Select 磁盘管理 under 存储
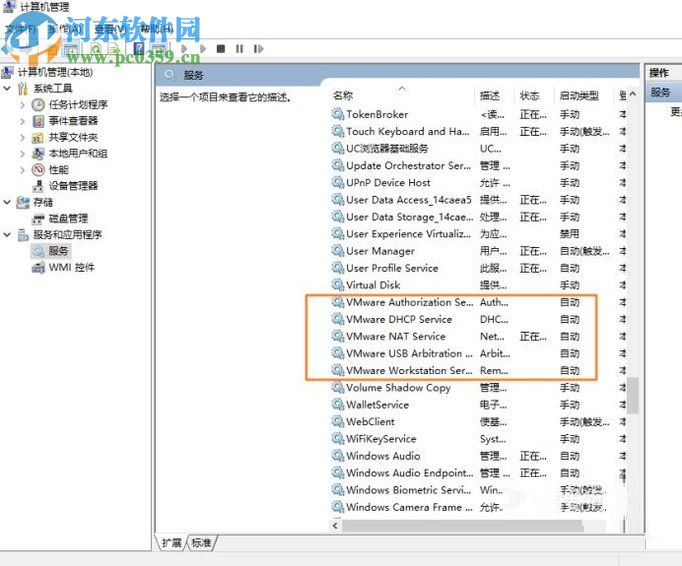Image resolution: width=682 pixels, height=566 pixels. click(68, 218)
